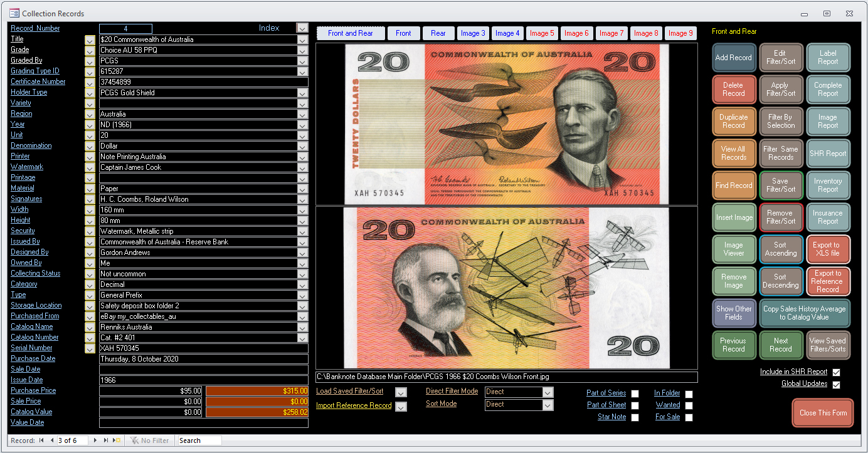
Task: Select the Front and Rear image tab
Action: [350, 33]
